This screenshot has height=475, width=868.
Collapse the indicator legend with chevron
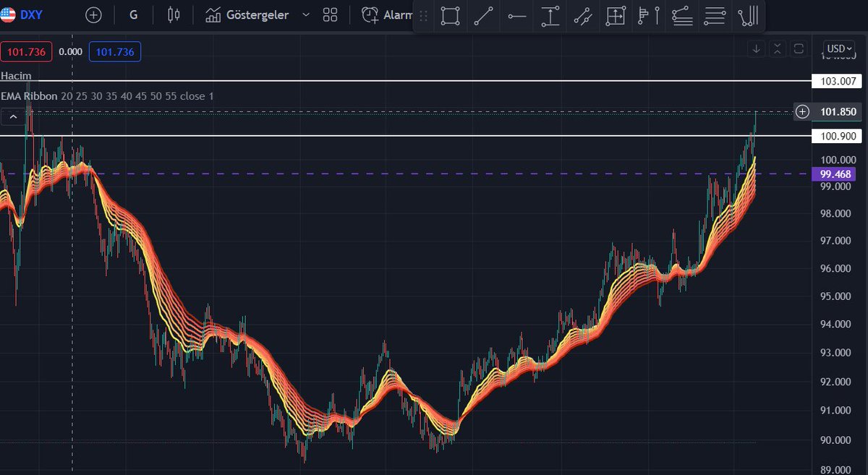click(13, 116)
